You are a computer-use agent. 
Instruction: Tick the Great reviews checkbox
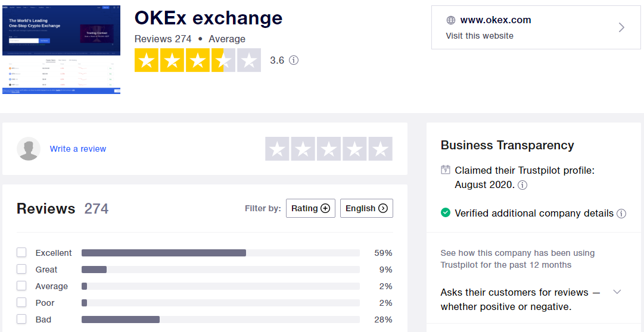[x=21, y=269]
